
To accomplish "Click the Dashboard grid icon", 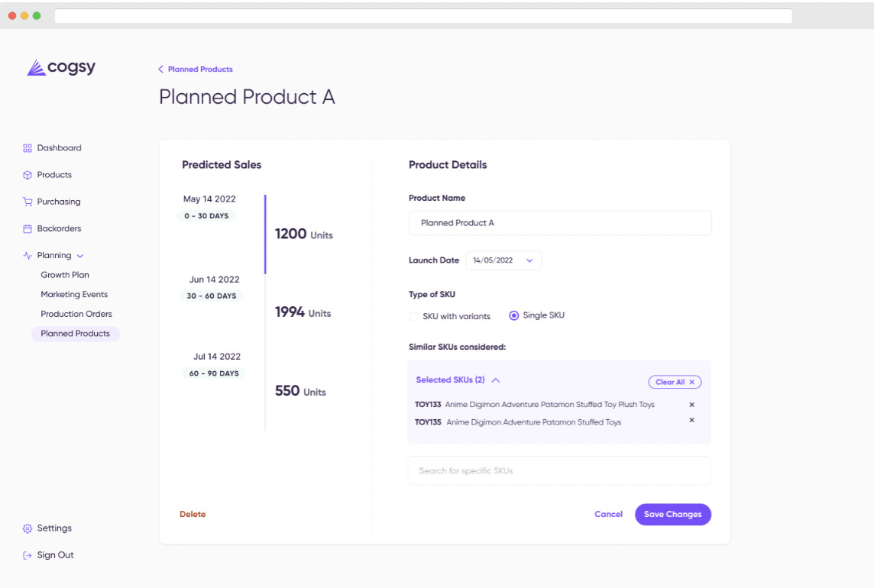I will 28,148.
